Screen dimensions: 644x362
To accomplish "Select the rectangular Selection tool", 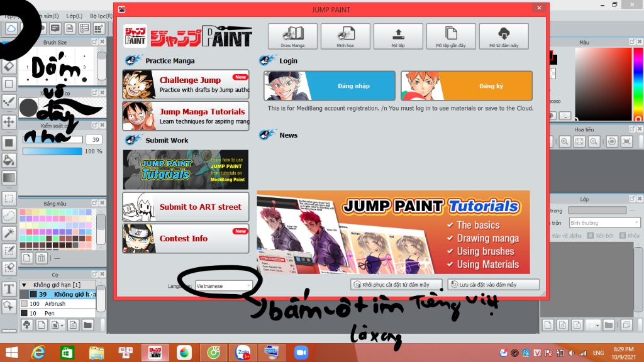I will coord(9,199).
